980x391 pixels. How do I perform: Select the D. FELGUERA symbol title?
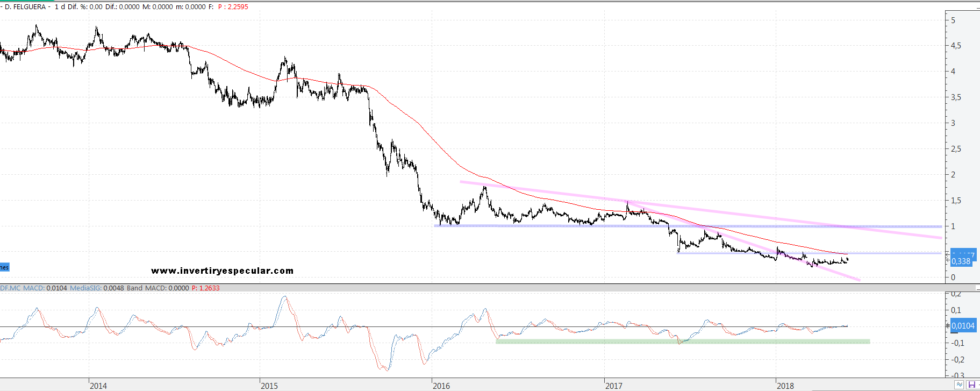25,7
